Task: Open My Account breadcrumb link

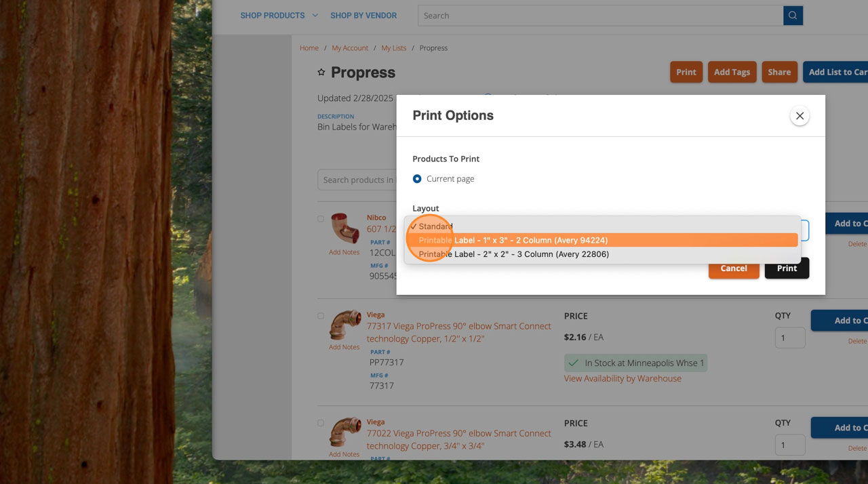Action: (x=350, y=48)
